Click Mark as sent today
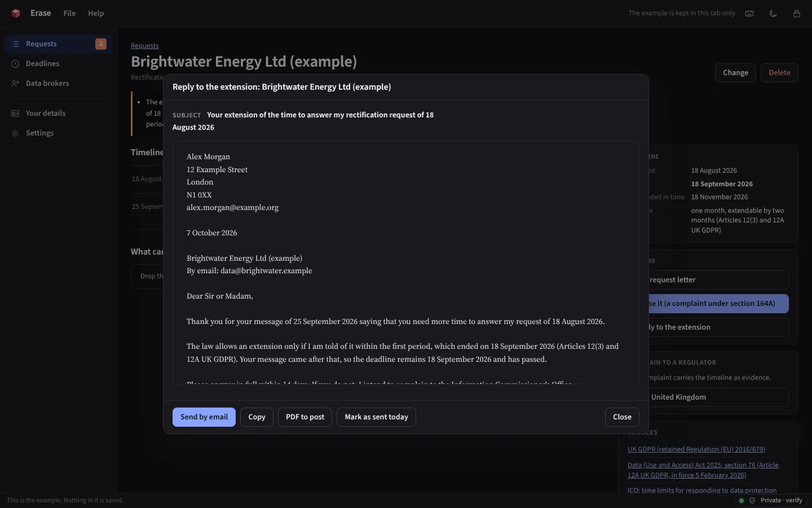Image resolution: width=812 pixels, height=508 pixels. click(376, 417)
